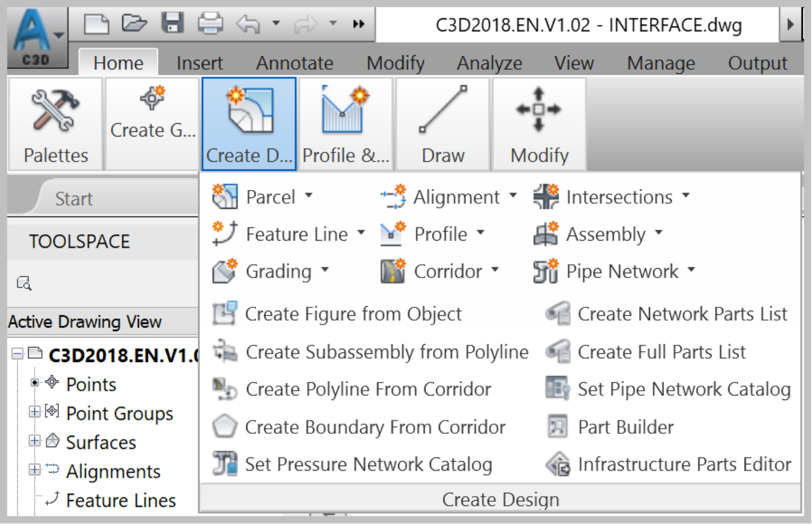Image resolution: width=812 pixels, height=524 pixels.
Task: Switch to the Home ribbon tab
Action: coord(118,63)
